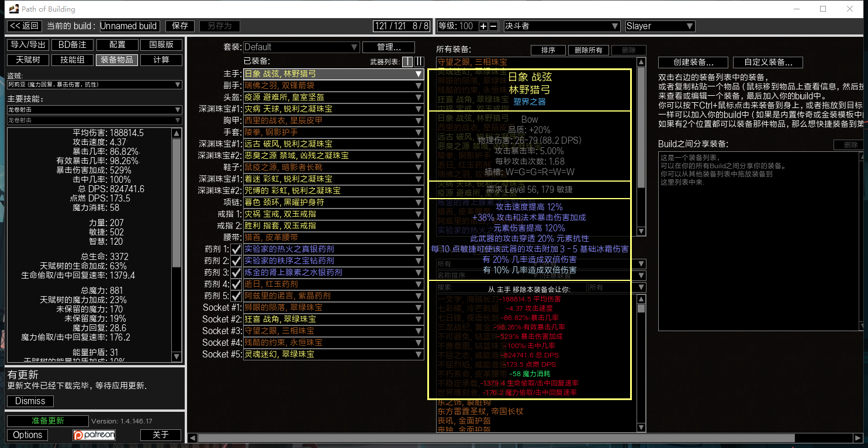Open the 戒指 2 胜利 指套 dropdown
868x448 pixels.
pos(333,225)
